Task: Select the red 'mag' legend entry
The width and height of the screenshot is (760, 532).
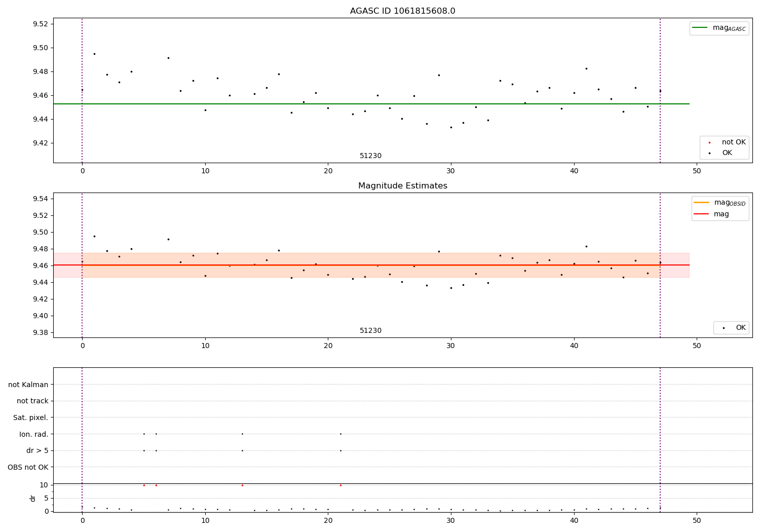Action: click(712, 214)
